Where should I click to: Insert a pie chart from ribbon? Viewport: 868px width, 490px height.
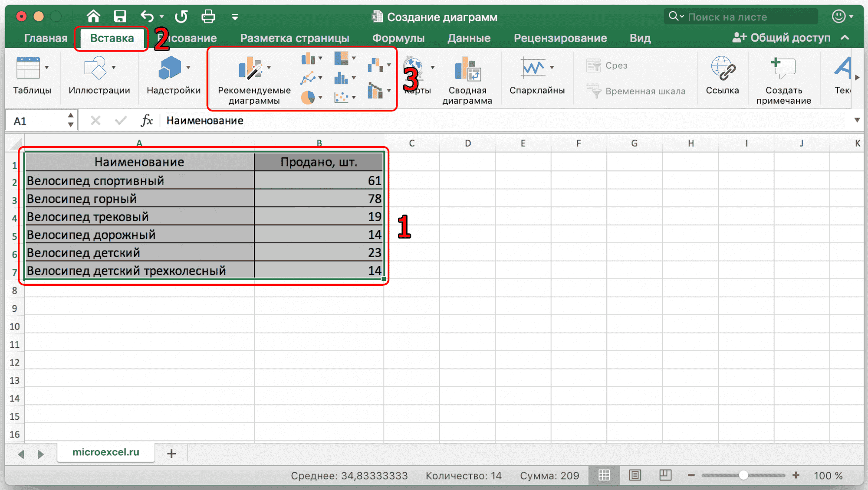click(308, 97)
